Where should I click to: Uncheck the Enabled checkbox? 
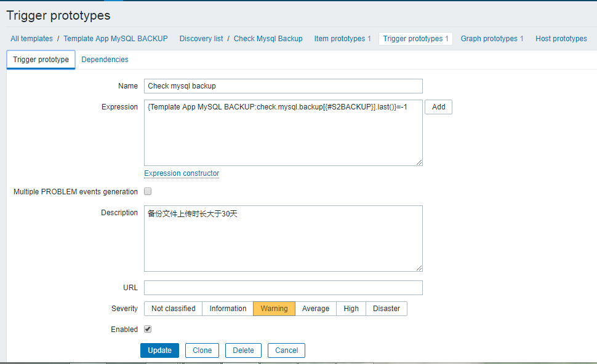point(148,329)
